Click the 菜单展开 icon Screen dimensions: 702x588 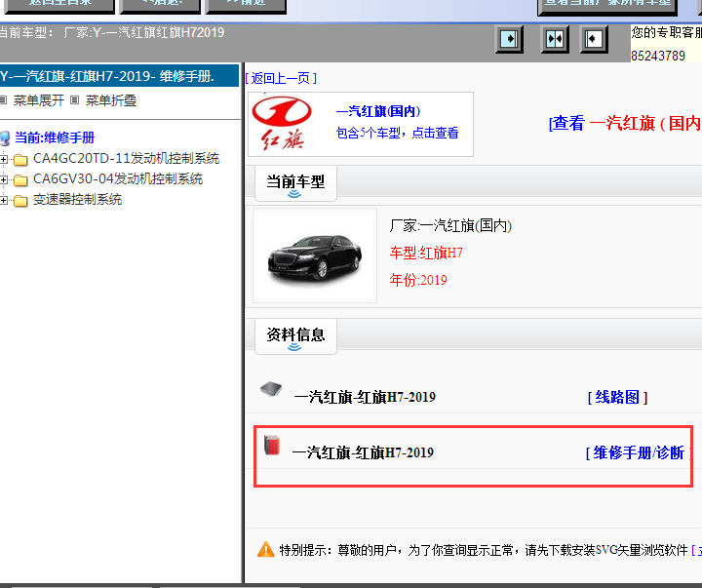[4, 99]
